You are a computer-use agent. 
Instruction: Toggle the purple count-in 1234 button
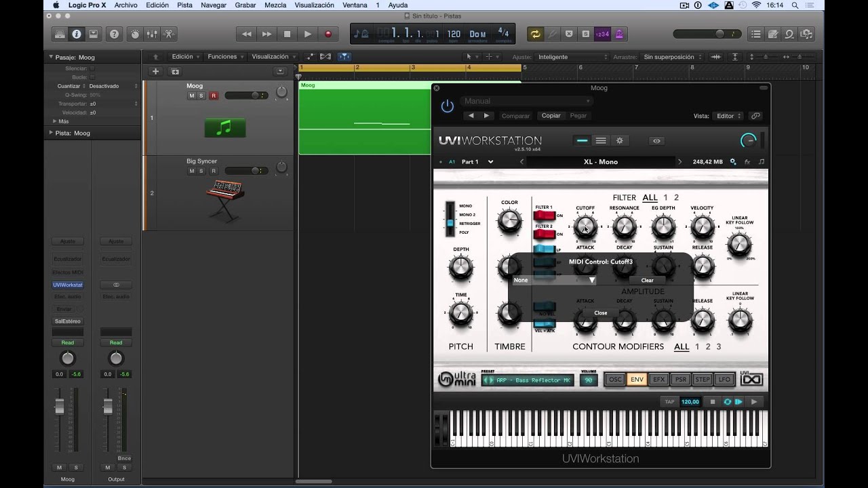click(x=601, y=34)
